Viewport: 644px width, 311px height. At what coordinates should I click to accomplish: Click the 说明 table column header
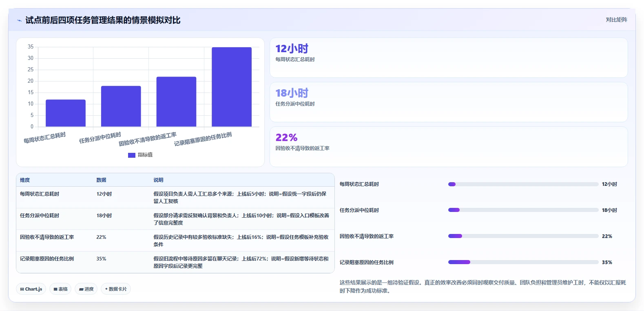click(158, 180)
